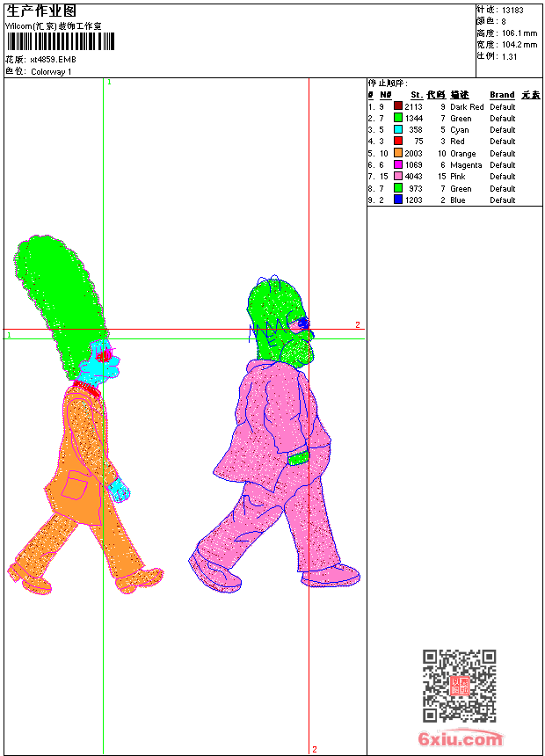Click stitch count 2003

click(413, 153)
